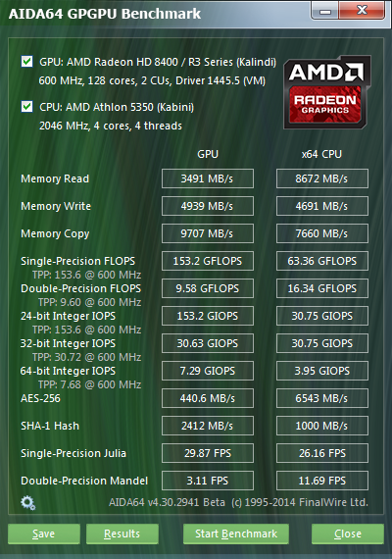The height and width of the screenshot is (559, 392).
Task: Run Start Benchmark
Action: pyautogui.click(x=236, y=534)
